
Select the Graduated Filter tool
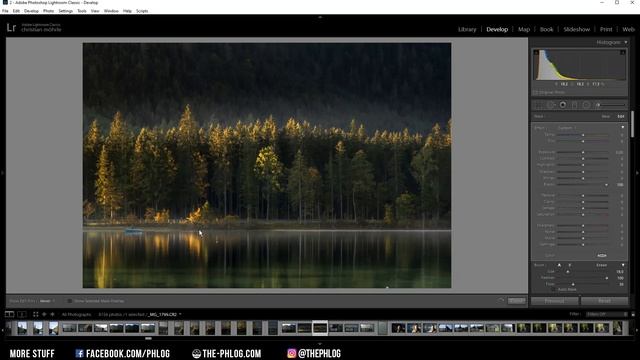[x=574, y=105]
